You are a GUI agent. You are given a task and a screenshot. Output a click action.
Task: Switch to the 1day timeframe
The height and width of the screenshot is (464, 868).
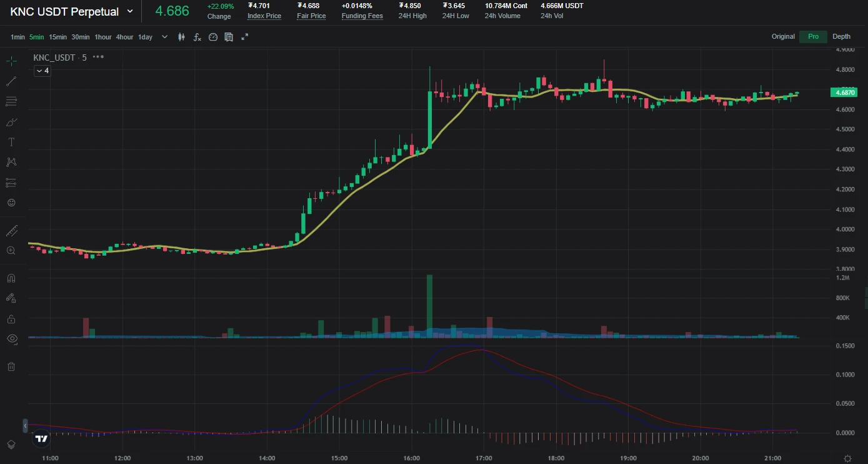pos(146,37)
